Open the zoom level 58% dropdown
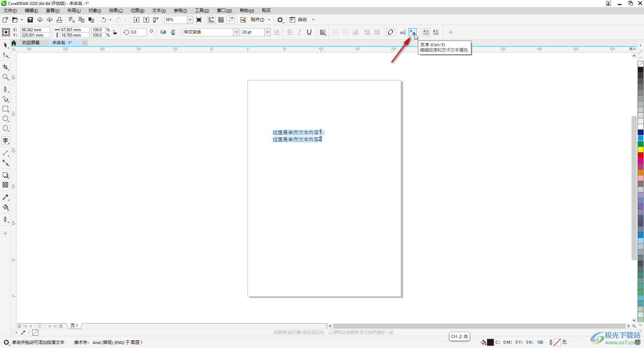 (190, 20)
